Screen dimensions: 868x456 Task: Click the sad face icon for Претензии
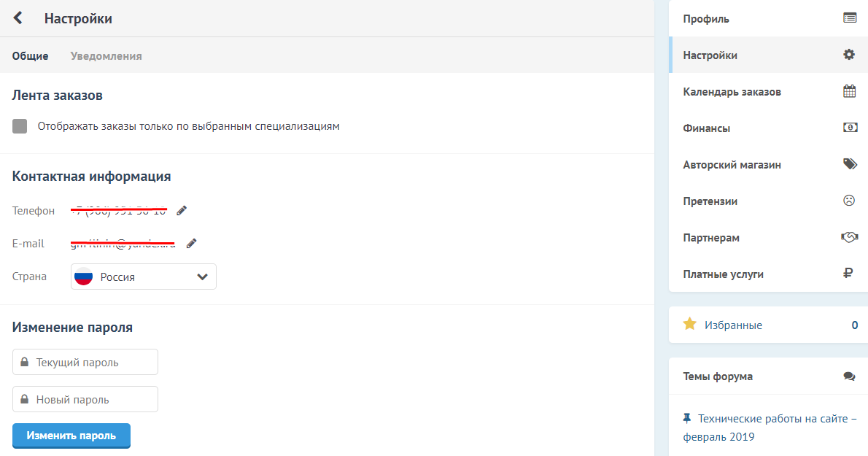click(x=849, y=201)
